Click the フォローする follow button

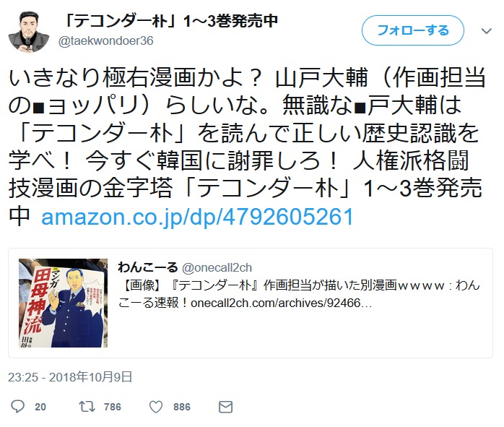(413, 30)
